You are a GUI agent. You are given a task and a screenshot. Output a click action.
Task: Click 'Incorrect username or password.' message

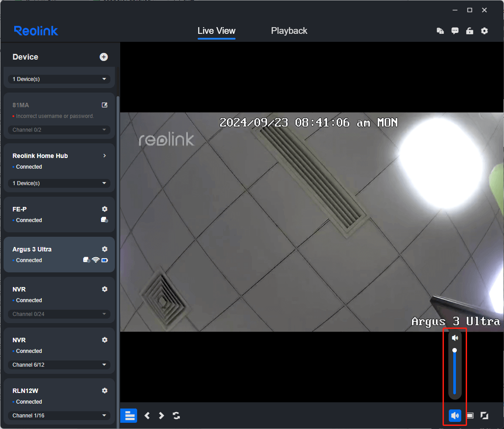pos(55,116)
